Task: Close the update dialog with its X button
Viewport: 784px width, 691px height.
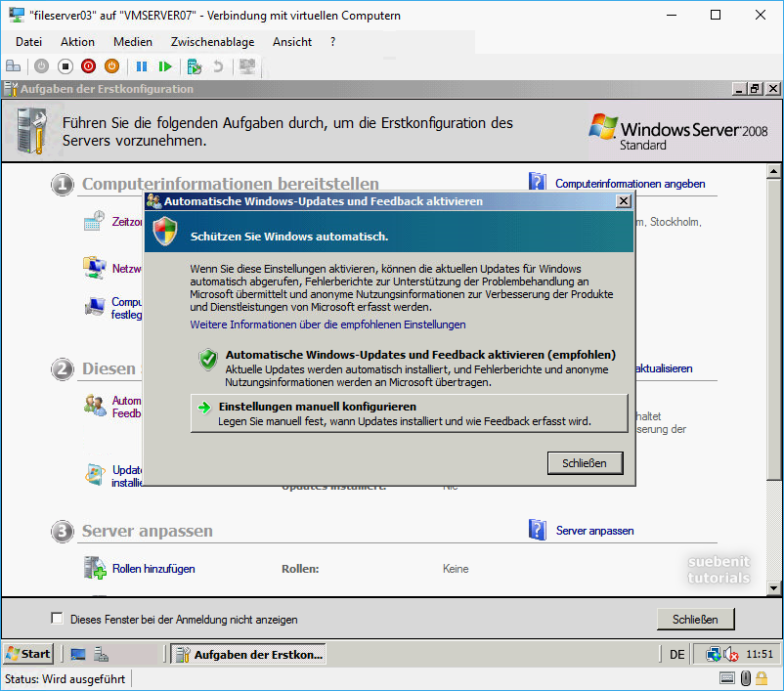Action: (624, 201)
